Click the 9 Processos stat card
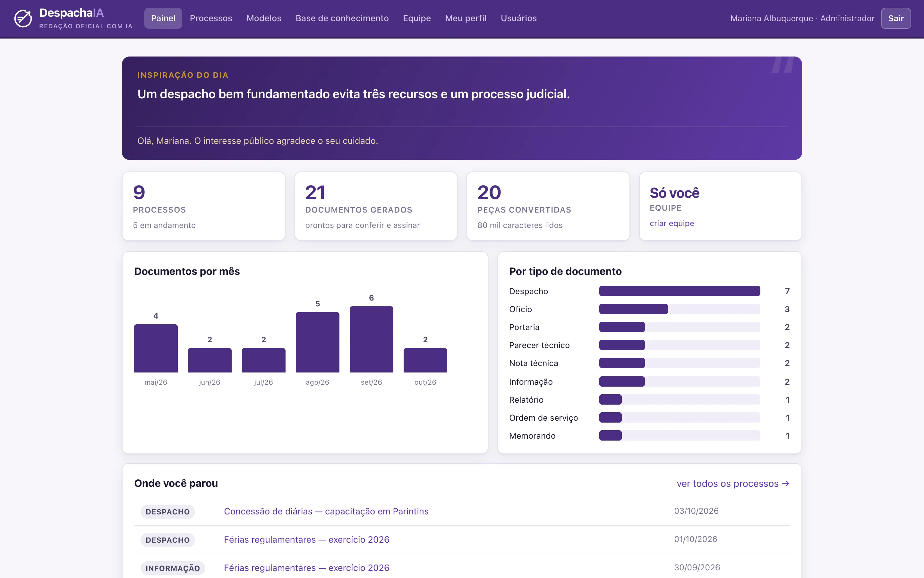Screen dimensions: 924x578 point(203,206)
